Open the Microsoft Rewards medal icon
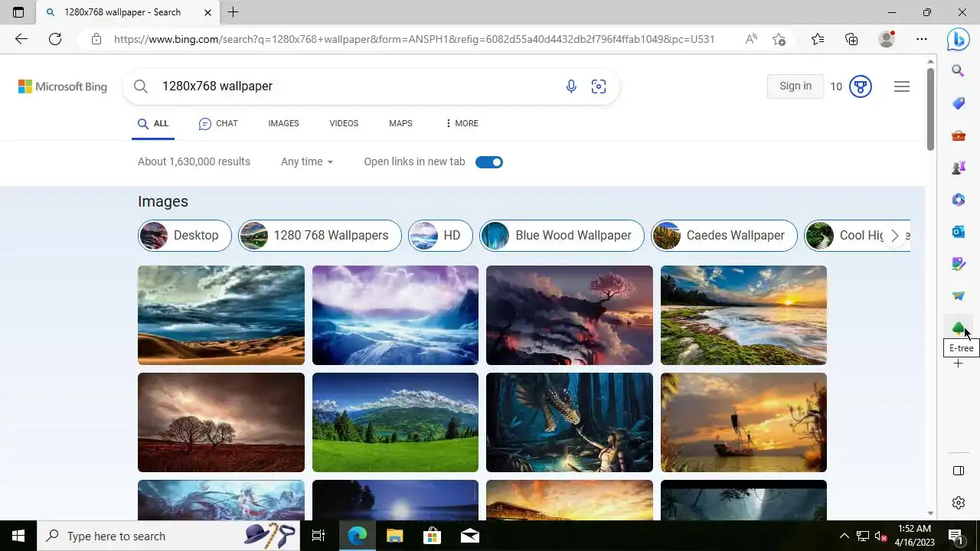980x551 pixels. pyautogui.click(x=861, y=86)
